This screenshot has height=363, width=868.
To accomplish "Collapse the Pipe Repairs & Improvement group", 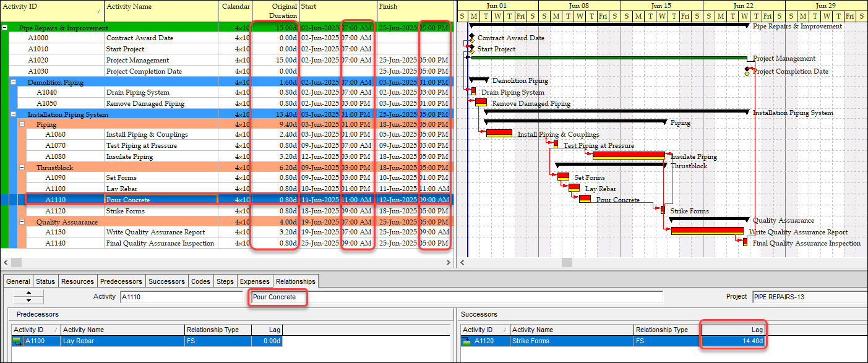I will click(5, 26).
